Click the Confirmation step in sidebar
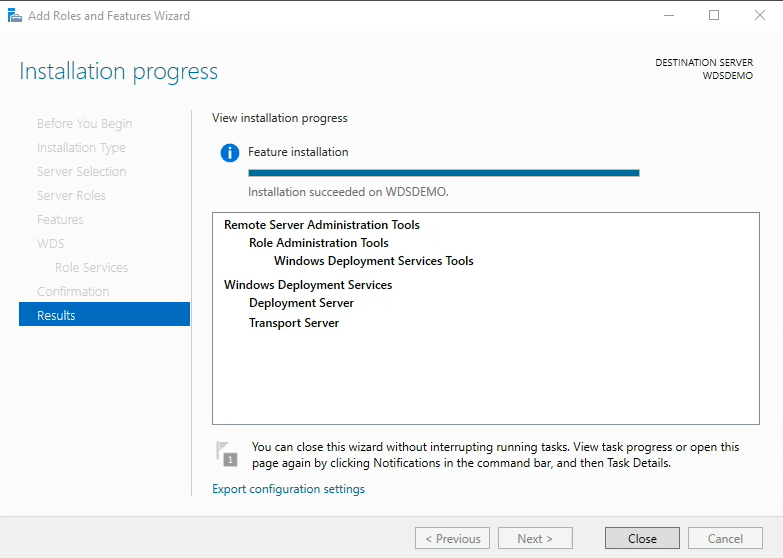 (x=73, y=291)
